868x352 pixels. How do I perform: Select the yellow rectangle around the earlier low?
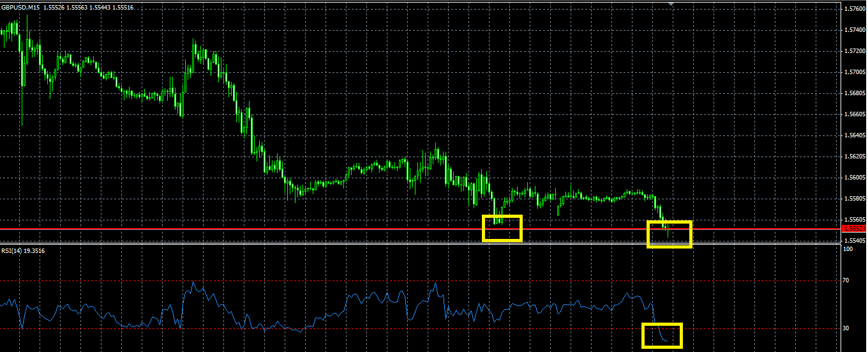502,228
